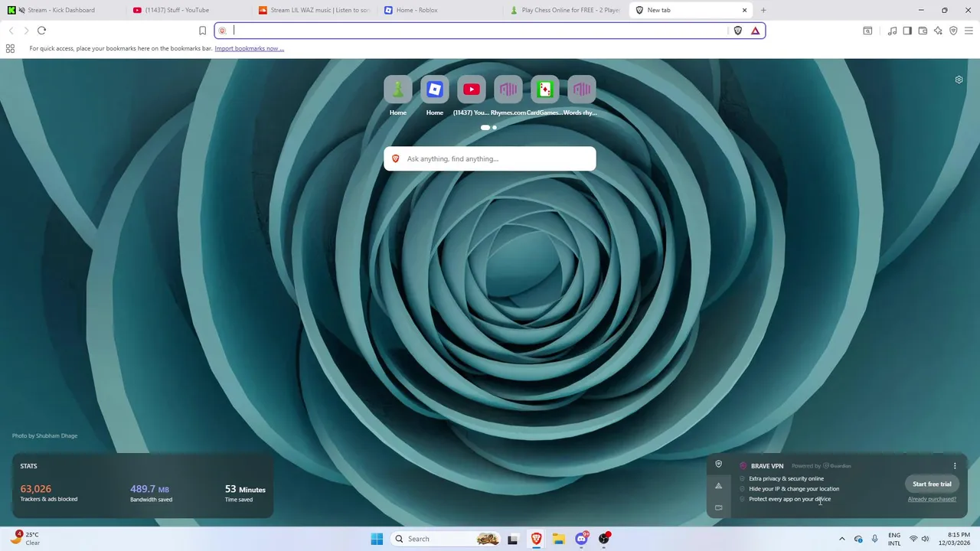Show hidden system tray icons chevron

click(841, 539)
